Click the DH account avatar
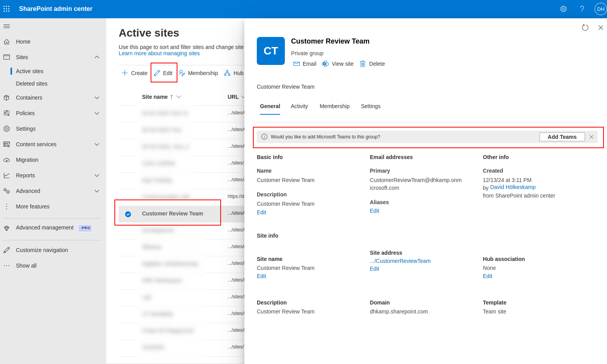Viewport: 607px width, 364px height. pyautogui.click(x=600, y=9)
